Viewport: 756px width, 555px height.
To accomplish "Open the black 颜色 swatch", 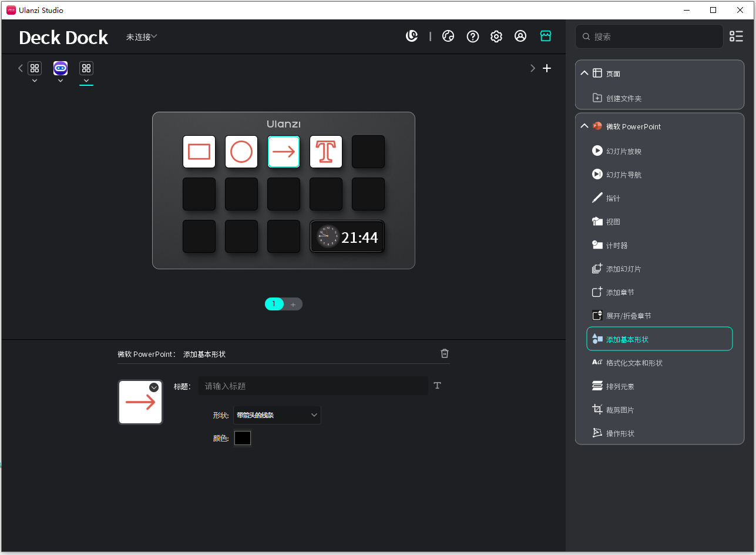I will pos(243,438).
